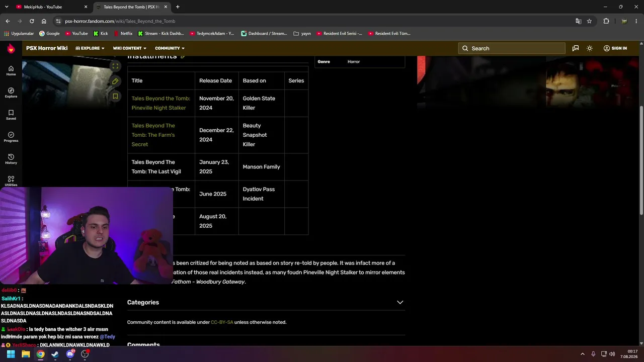Go back with the browser back arrow
Image resolution: width=644 pixels, height=362 pixels.
(8, 21)
